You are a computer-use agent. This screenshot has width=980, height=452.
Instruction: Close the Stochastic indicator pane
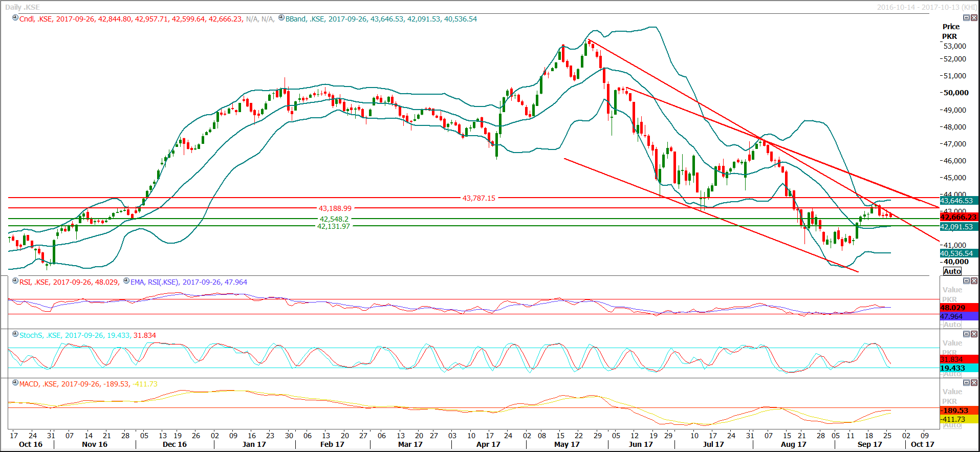point(974,334)
